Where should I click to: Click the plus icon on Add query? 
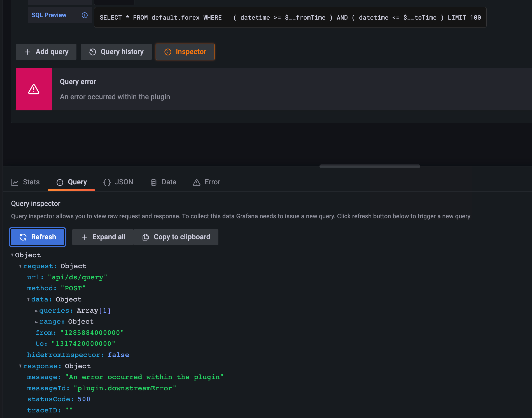27,52
